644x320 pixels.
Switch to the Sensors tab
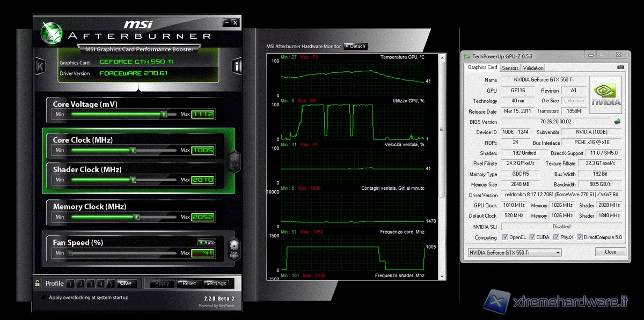point(510,68)
